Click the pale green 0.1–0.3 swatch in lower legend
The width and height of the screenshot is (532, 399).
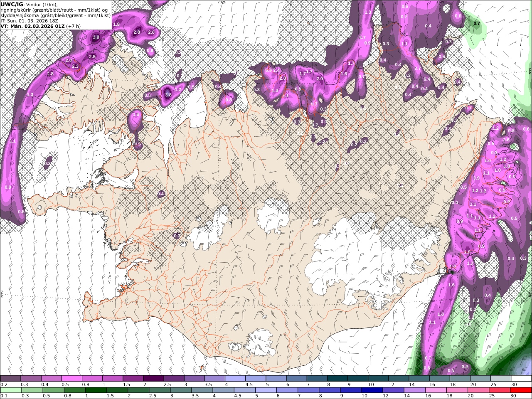(x=11, y=390)
